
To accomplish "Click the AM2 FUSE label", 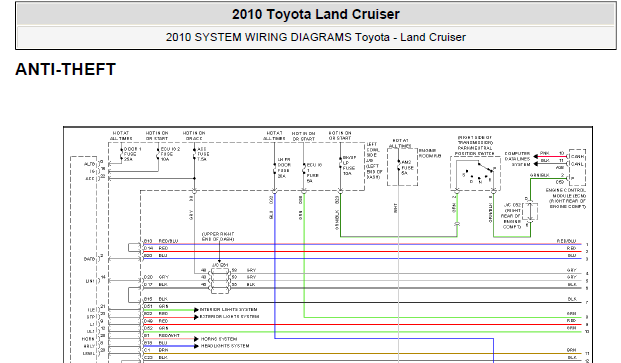I will pyautogui.click(x=407, y=167).
